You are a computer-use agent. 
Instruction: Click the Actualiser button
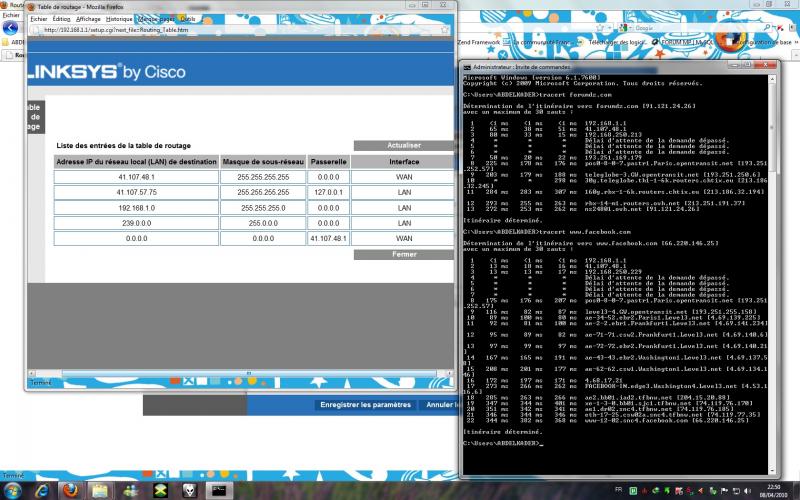pyautogui.click(x=401, y=145)
